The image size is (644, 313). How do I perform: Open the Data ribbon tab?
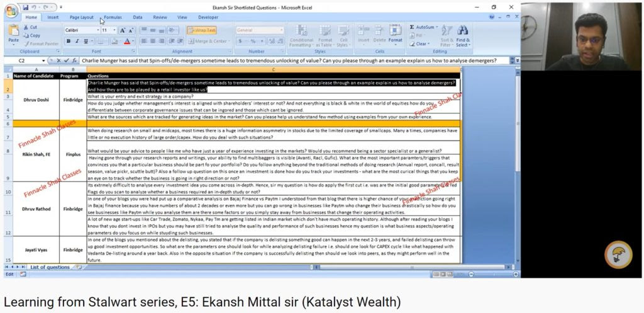(138, 17)
